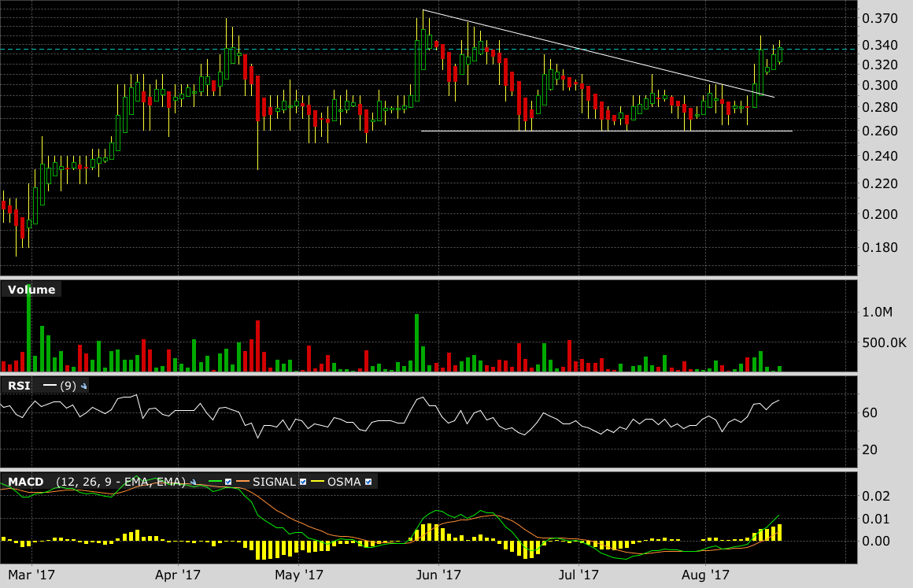Click the MACD 0.01 axis label
The image size is (913, 588).
click(x=876, y=519)
